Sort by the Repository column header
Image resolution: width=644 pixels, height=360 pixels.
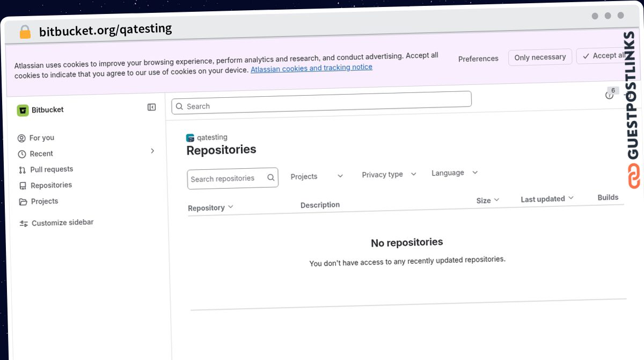pyautogui.click(x=210, y=207)
